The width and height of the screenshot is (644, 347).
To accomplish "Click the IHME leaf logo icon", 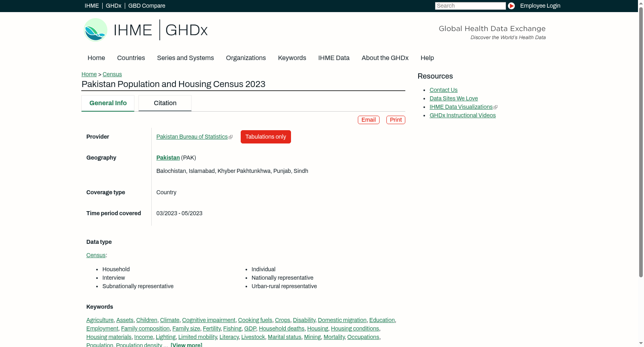I will tap(95, 30).
